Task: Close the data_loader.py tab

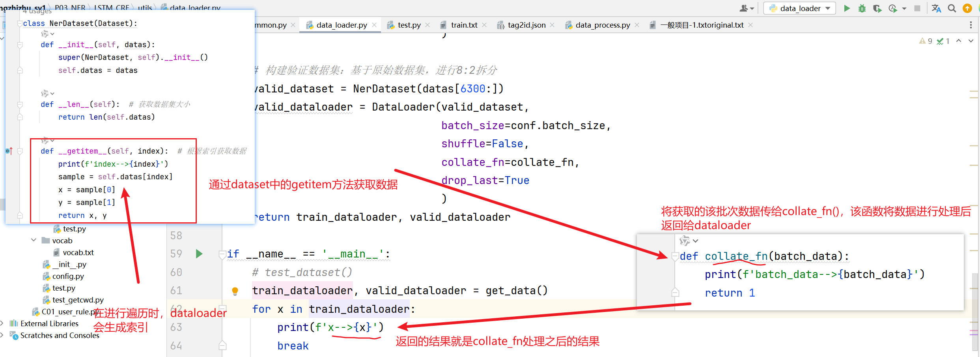Action: 374,25
